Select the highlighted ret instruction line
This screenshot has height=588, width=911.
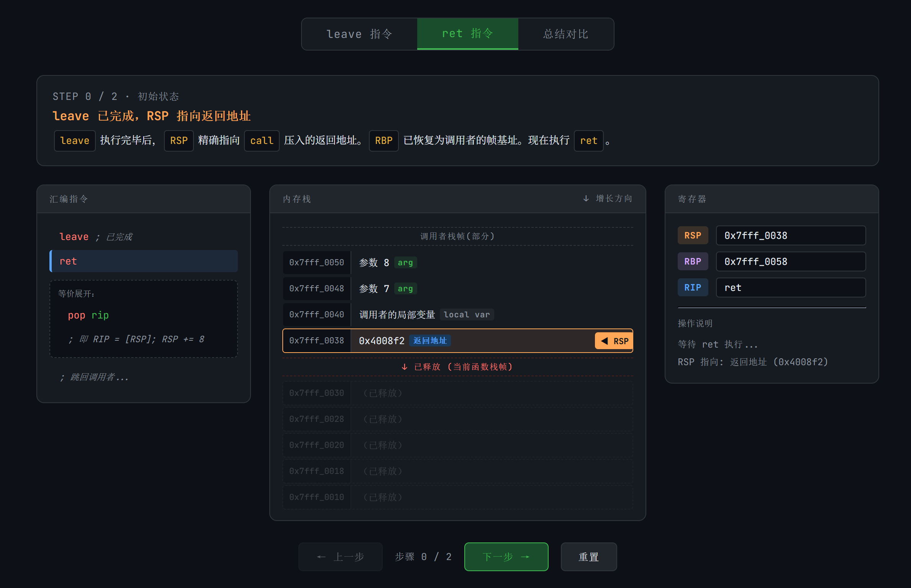pyautogui.click(x=144, y=261)
